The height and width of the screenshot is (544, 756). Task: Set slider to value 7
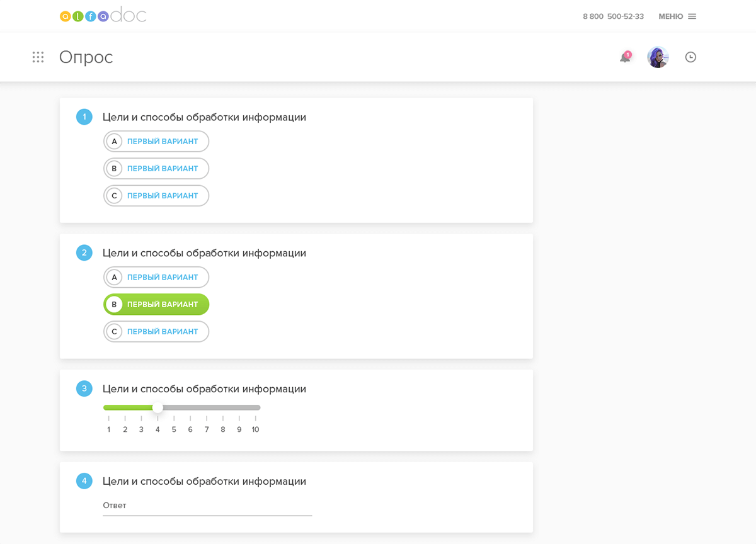point(207,408)
